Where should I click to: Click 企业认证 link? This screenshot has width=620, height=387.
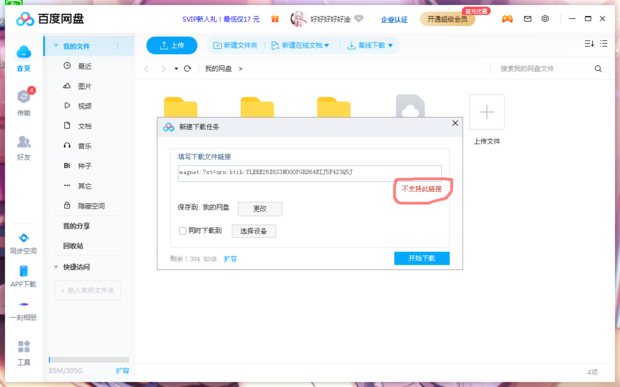click(394, 19)
